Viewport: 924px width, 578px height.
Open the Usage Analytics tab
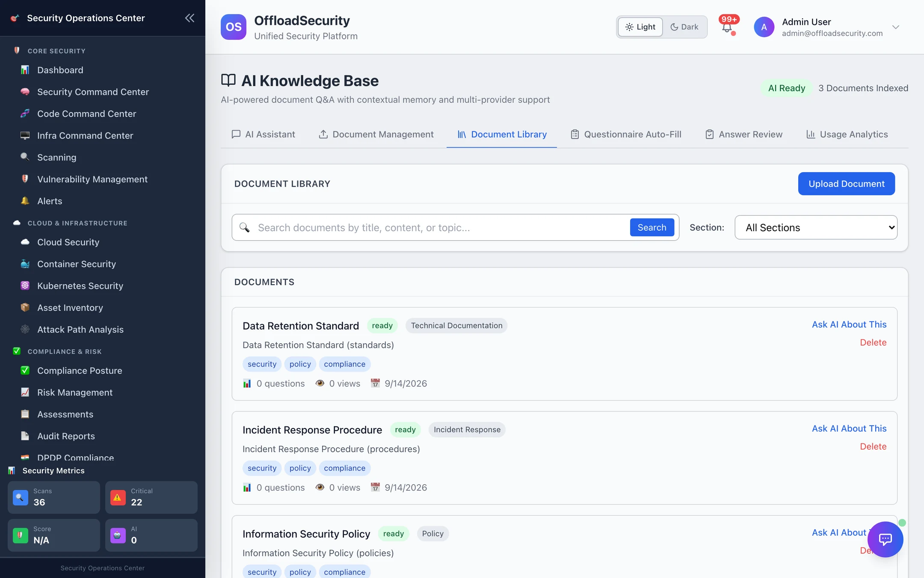point(847,134)
